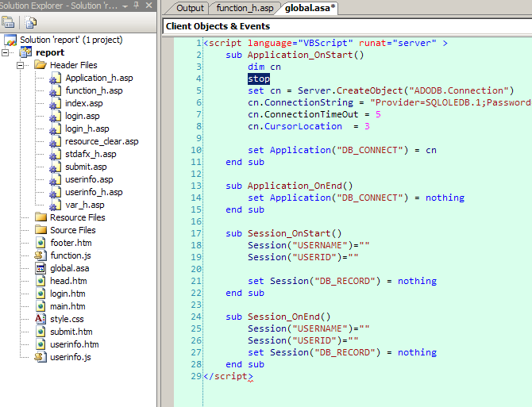This screenshot has width=532, height=407.
Task: Click the login.asp file icon
Action: (x=55, y=117)
